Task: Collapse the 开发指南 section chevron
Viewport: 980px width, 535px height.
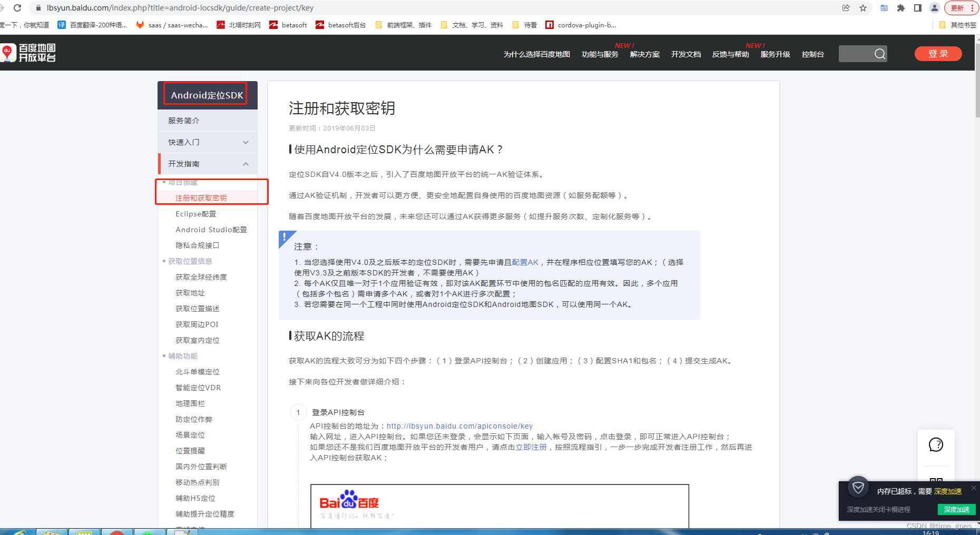Action: [x=246, y=164]
